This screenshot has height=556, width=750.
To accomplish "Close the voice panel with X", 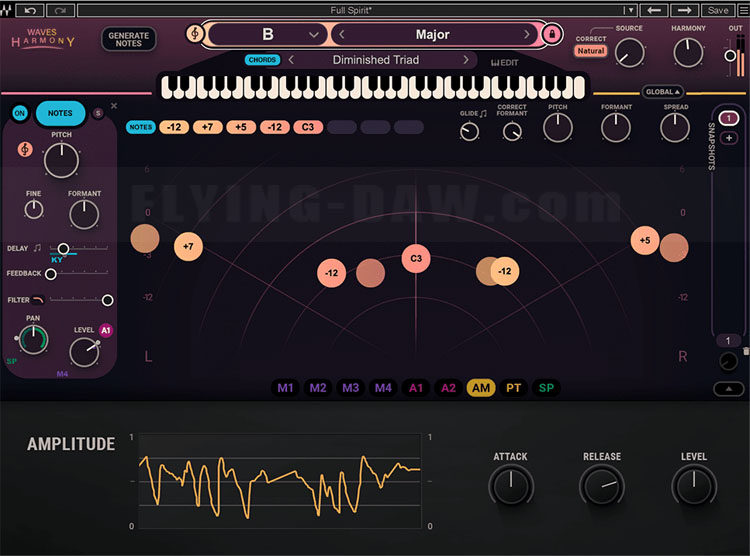I will pos(114,106).
